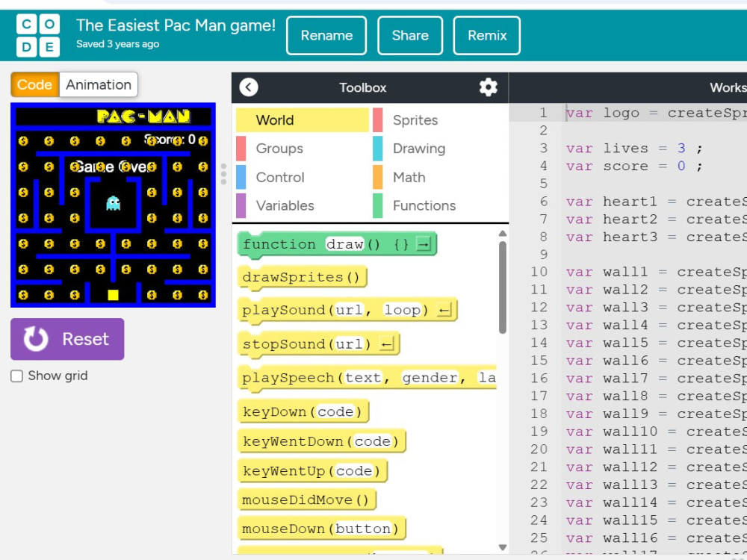Viewport: 747px width, 560px height.
Task: Click code line 19 var wall10
Action: click(x=656, y=432)
